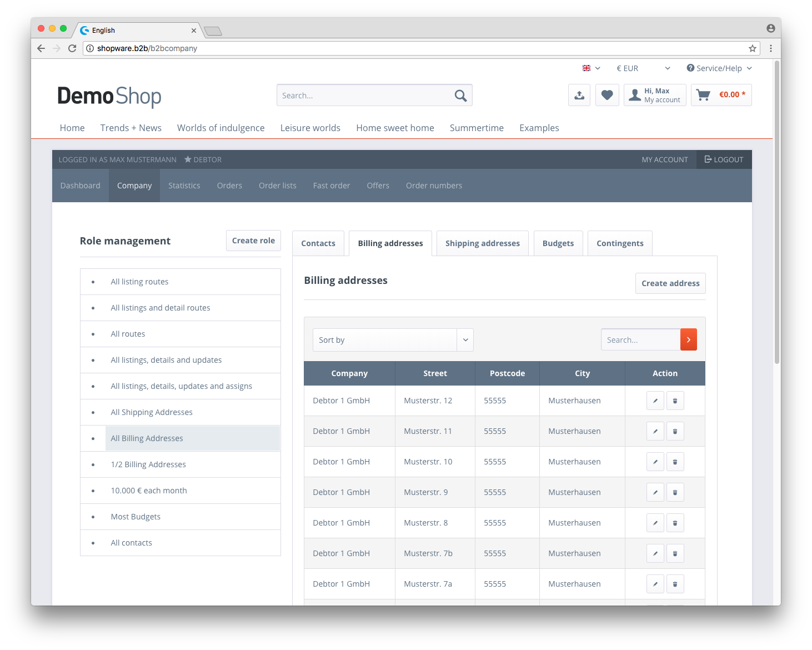Submit billing address search with orange arrow
The width and height of the screenshot is (812, 650).
pyautogui.click(x=689, y=339)
